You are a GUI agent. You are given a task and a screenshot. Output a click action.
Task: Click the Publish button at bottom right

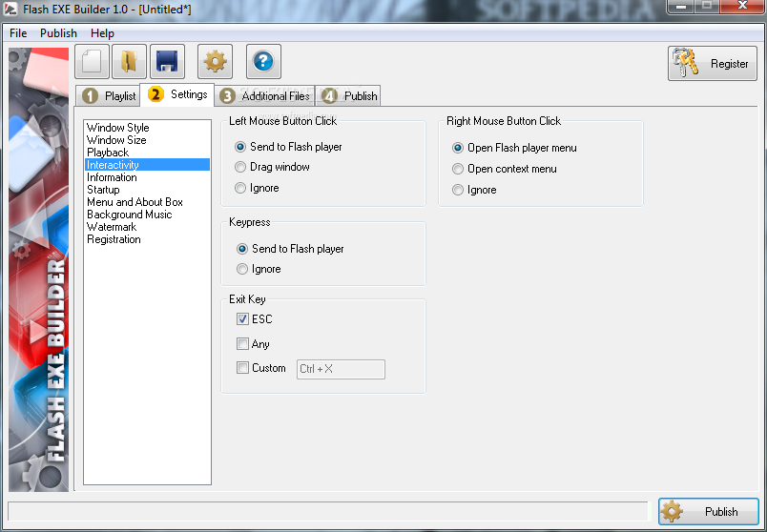708,511
